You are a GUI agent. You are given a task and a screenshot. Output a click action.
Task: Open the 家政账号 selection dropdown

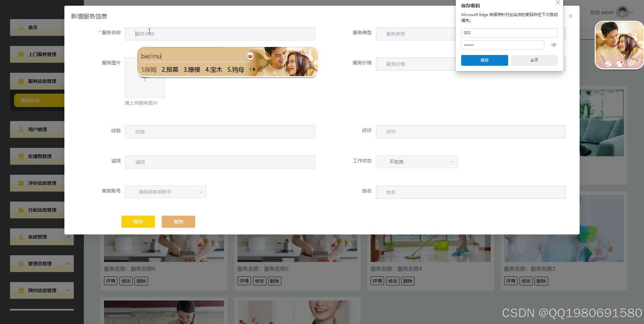coord(166,192)
